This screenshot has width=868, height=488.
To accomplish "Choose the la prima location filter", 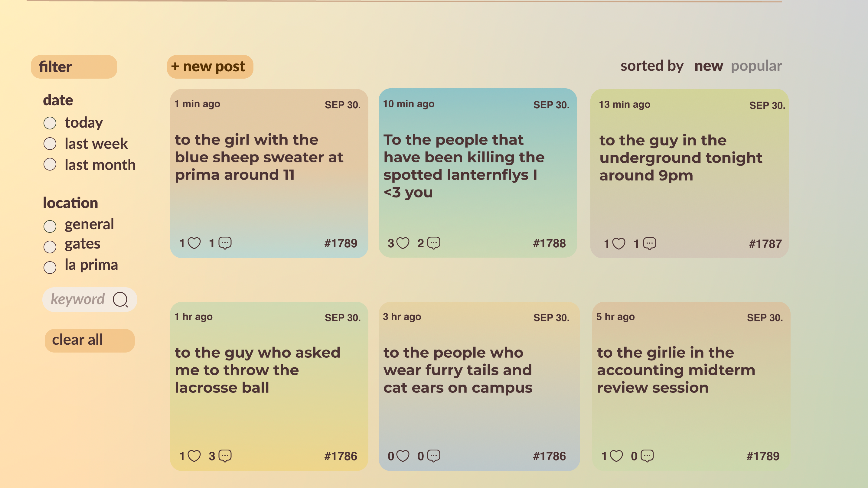I will [50, 267].
